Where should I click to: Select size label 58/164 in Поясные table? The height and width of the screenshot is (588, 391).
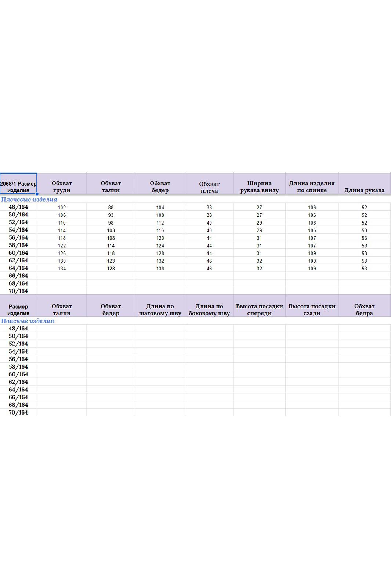(18, 367)
